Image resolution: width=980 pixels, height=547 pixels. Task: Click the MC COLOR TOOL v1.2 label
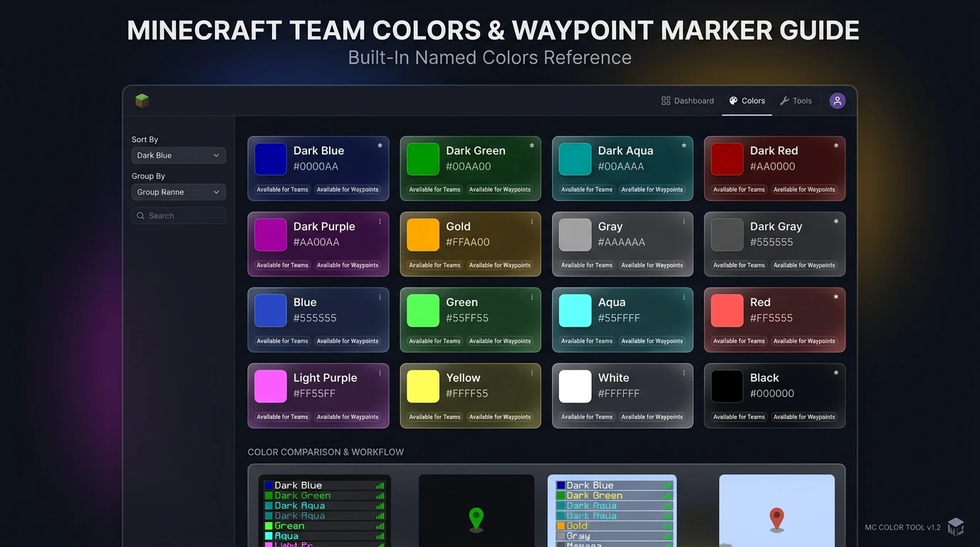(903, 528)
